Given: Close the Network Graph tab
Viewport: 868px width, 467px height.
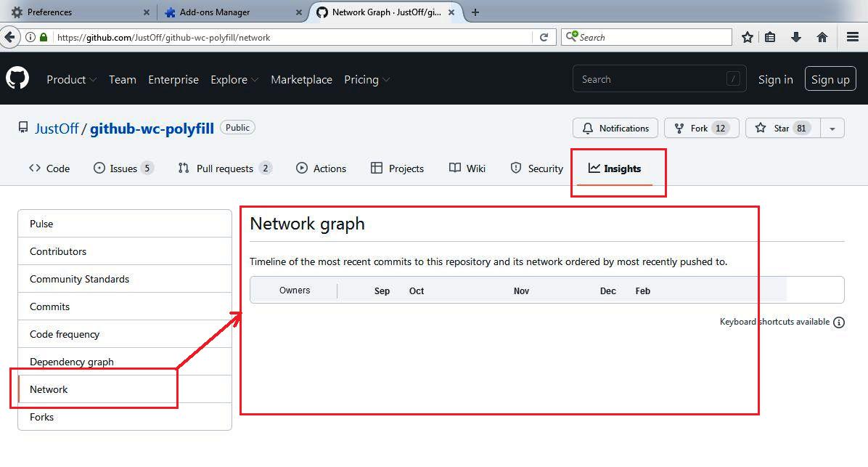Looking at the screenshot, I should (x=451, y=12).
